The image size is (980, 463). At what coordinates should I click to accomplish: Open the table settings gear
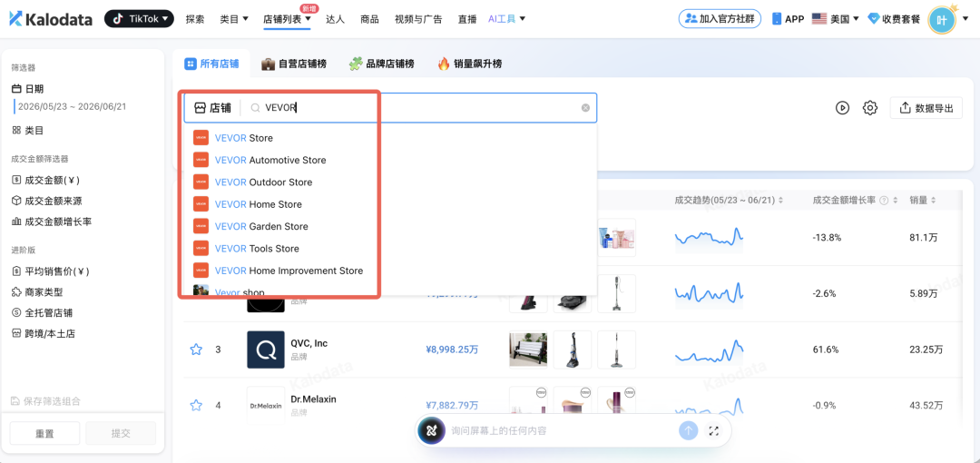(870, 108)
